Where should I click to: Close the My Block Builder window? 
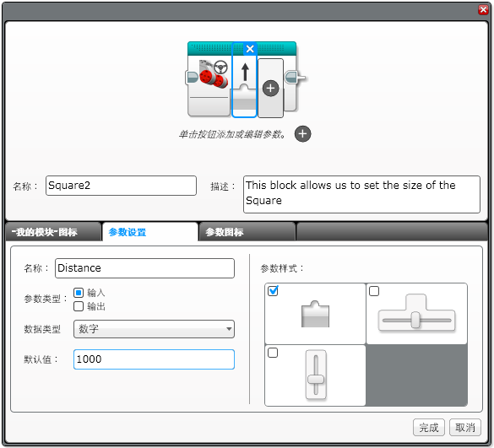tap(483, 10)
